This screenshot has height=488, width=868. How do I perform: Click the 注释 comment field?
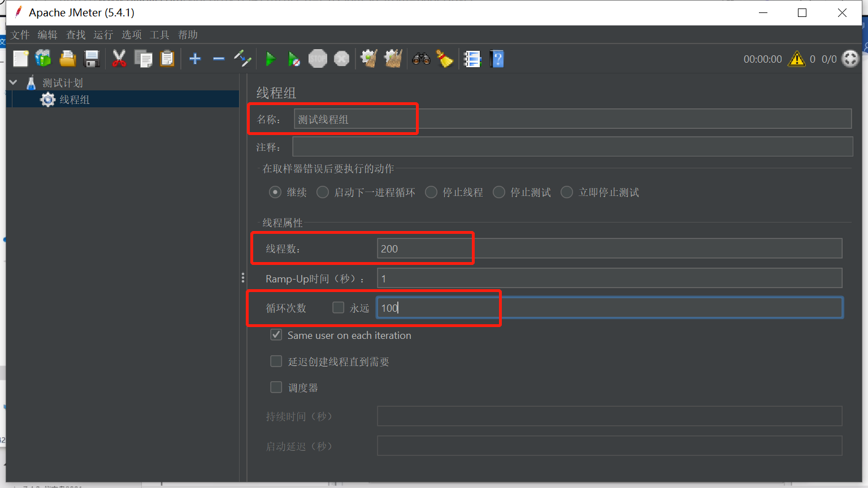(x=572, y=147)
